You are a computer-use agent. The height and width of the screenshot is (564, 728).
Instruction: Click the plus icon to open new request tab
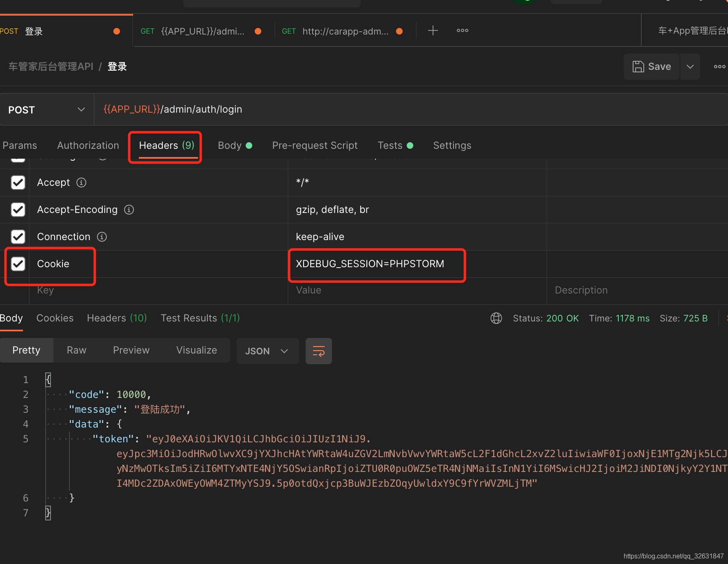tap(433, 30)
